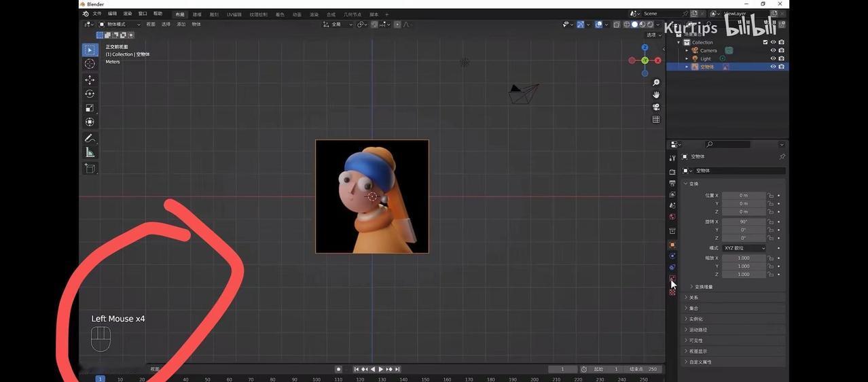Click play animation button in timeline
This screenshot has height=382, width=868.
coord(380,369)
